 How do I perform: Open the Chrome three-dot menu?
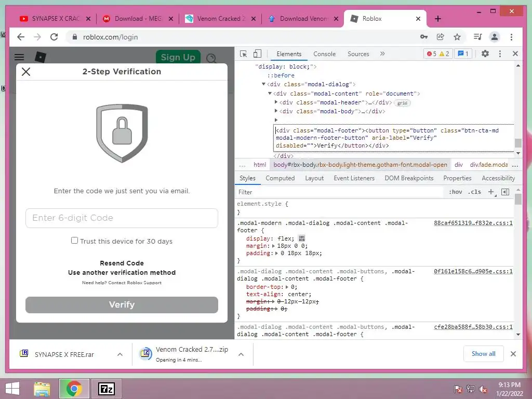(511, 37)
